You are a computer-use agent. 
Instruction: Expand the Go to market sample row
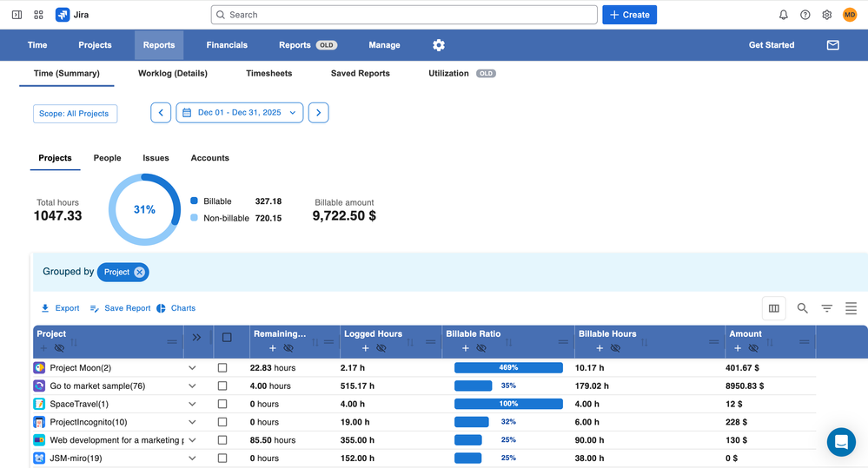(192, 386)
